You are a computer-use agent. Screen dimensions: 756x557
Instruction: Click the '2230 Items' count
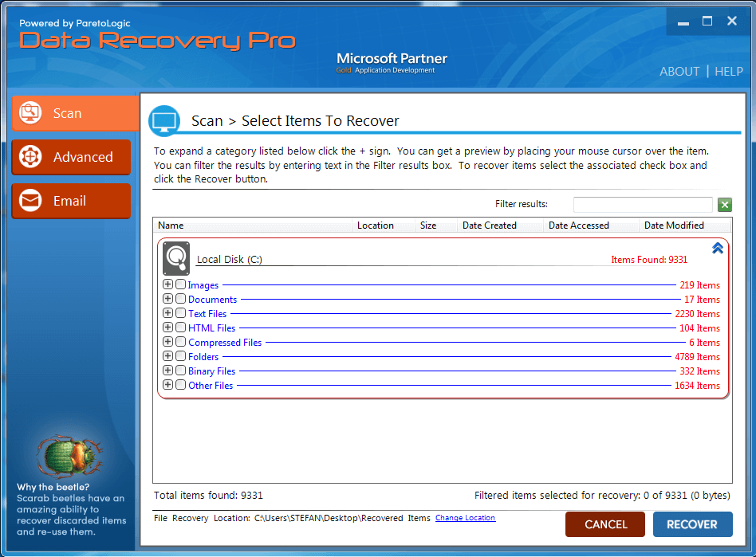point(697,314)
